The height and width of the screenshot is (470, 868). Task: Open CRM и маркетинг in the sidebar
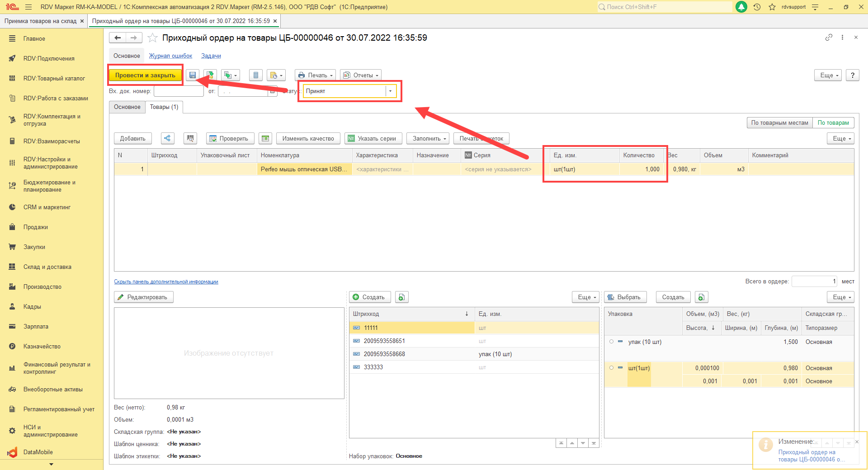click(x=47, y=207)
